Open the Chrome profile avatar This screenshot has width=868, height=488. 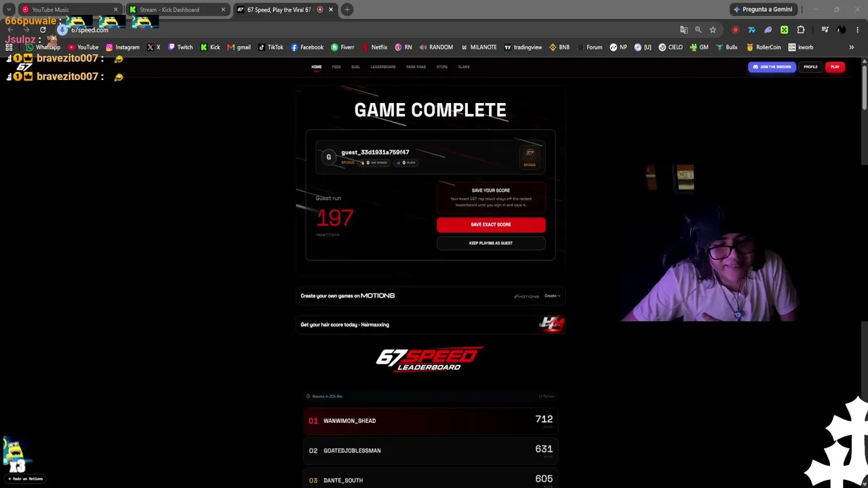[x=841, y=30]
